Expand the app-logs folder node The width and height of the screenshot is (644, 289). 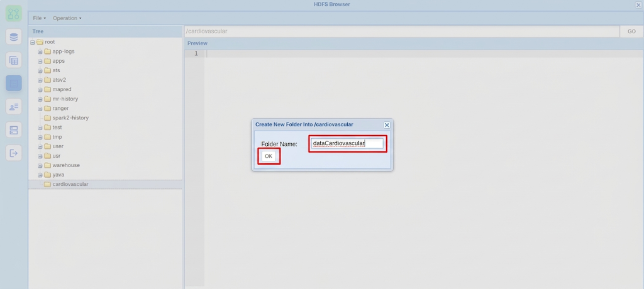coord(40,52)
